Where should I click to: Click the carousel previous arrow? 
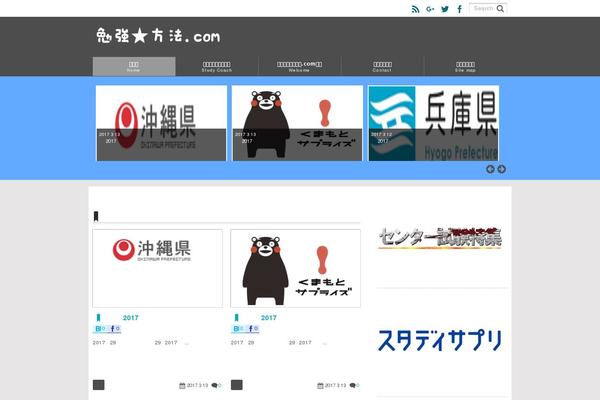[x=490, y=169]
